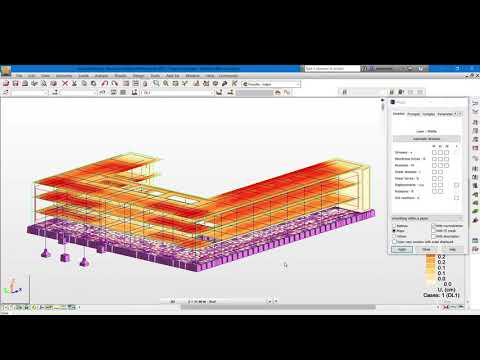Enable the With description checkbox
Image resolution: width=480 pixels, height=360 pixels.
pyautogui.click(x=434, y=236)
